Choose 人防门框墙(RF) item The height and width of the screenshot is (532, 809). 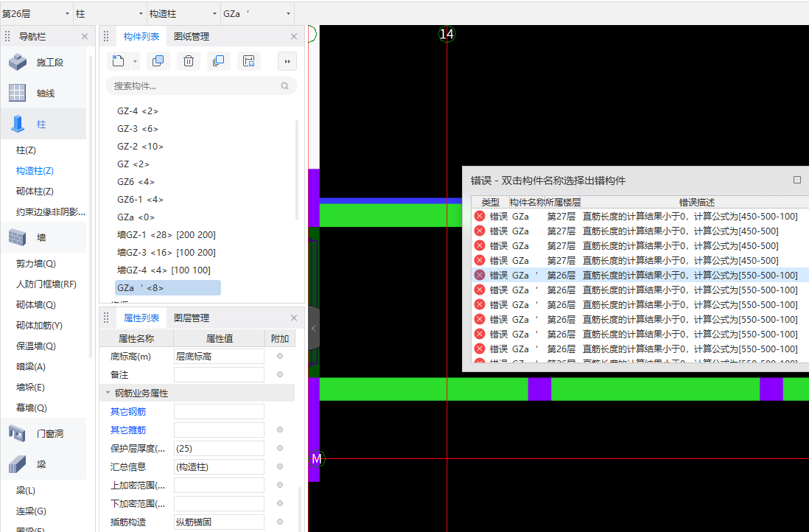coord(46,284)
